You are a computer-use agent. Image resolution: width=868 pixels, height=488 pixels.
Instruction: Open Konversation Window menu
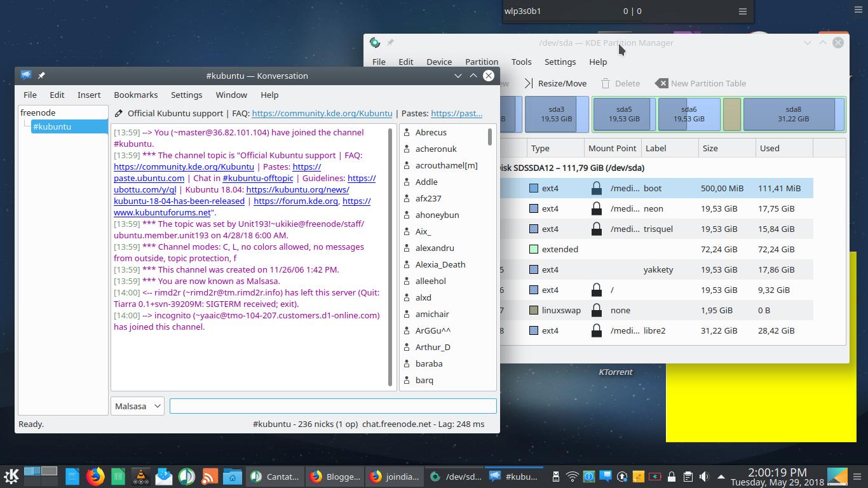pyautogui.click(x=231, y=95)
